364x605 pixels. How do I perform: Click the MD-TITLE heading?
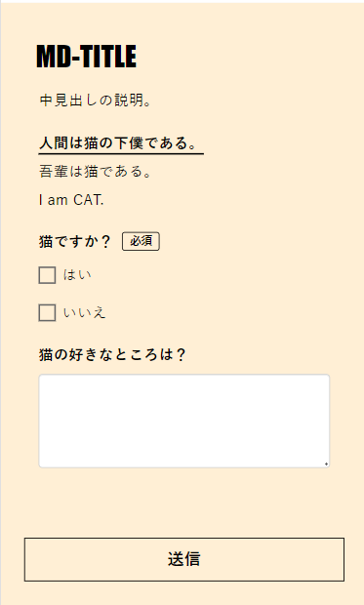[87, 57]
